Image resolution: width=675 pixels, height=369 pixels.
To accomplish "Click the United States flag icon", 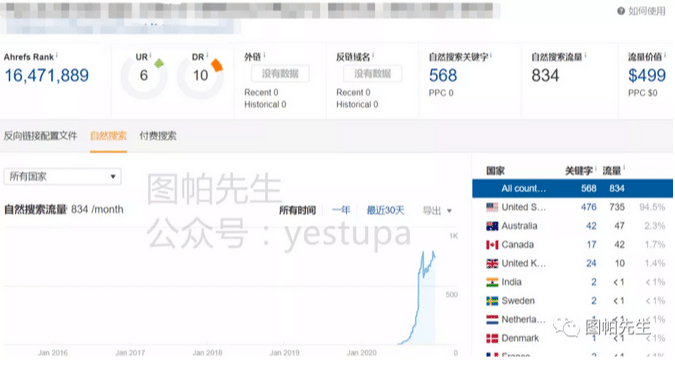I will click(x=492, y=207).
